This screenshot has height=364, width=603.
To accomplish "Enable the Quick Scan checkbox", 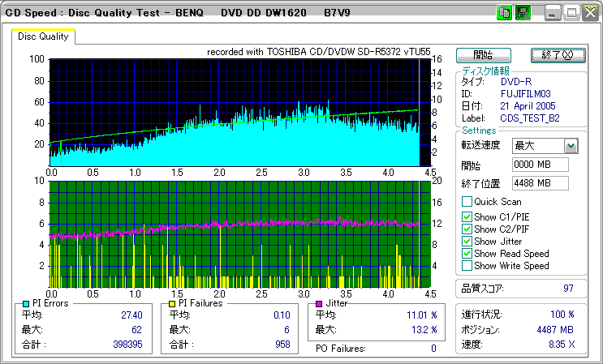I will [467, 202].
